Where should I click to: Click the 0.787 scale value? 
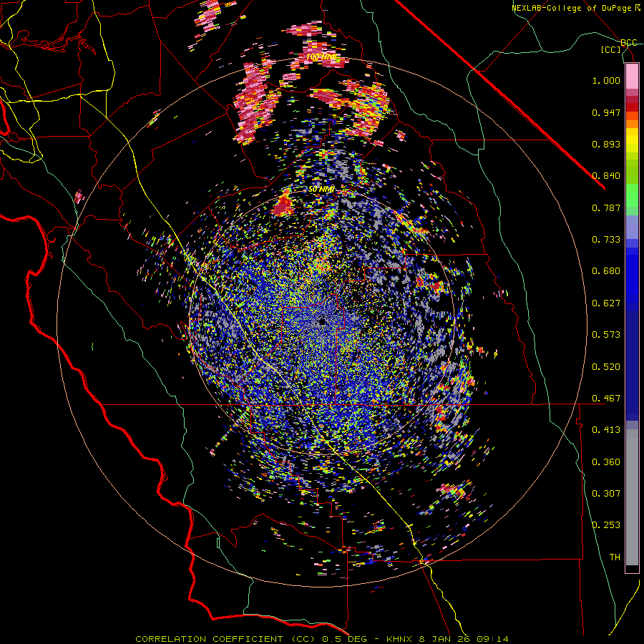click(606, 208)
